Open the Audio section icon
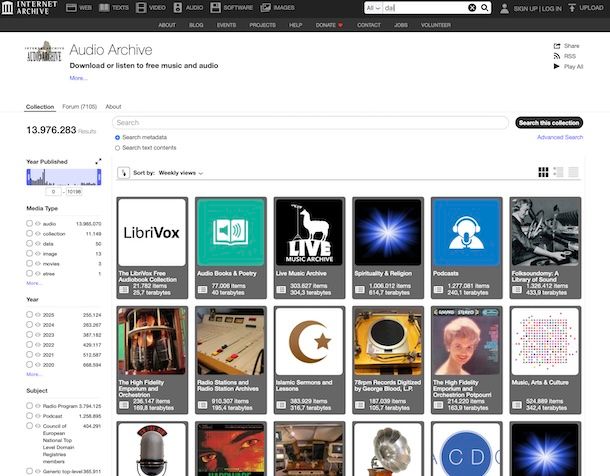 (x=178, y=7)
